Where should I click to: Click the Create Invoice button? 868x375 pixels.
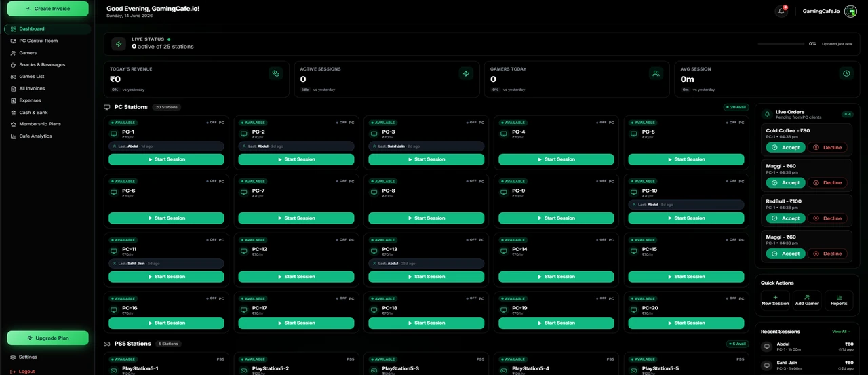click(47, 9)
